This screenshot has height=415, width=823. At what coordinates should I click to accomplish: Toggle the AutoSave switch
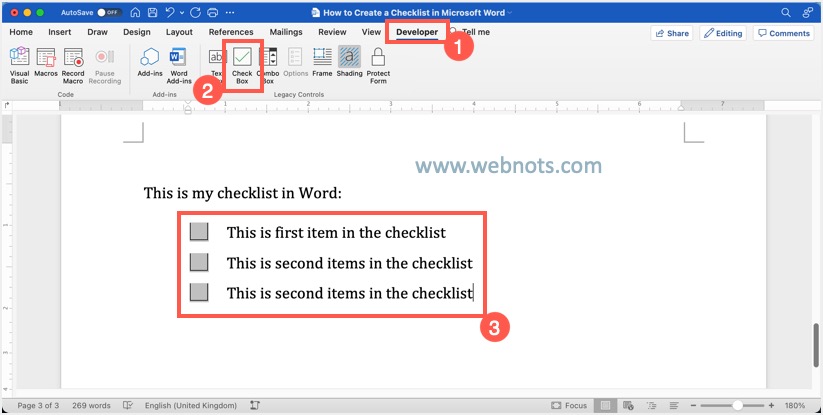109,12
